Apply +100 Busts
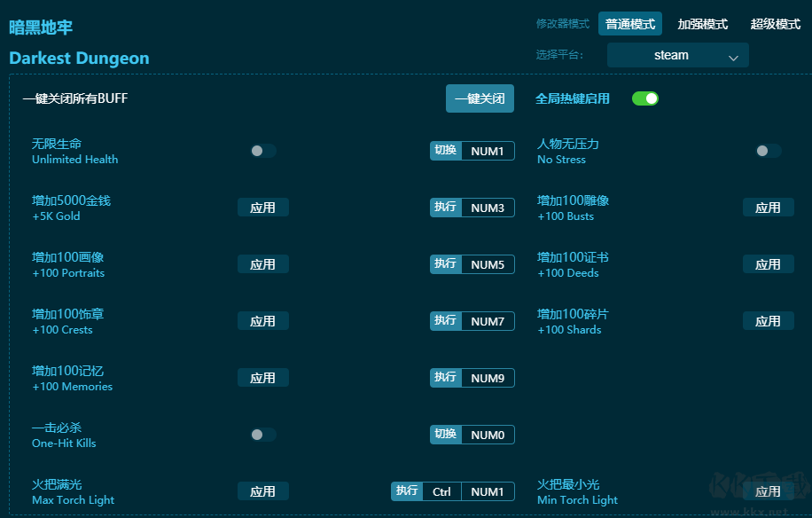 [768, 207]
